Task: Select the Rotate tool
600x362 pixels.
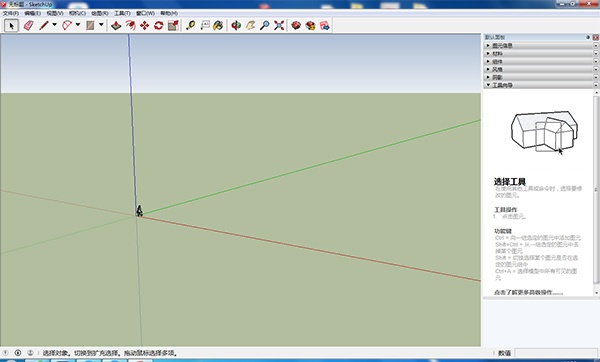Action: (159, 26)
